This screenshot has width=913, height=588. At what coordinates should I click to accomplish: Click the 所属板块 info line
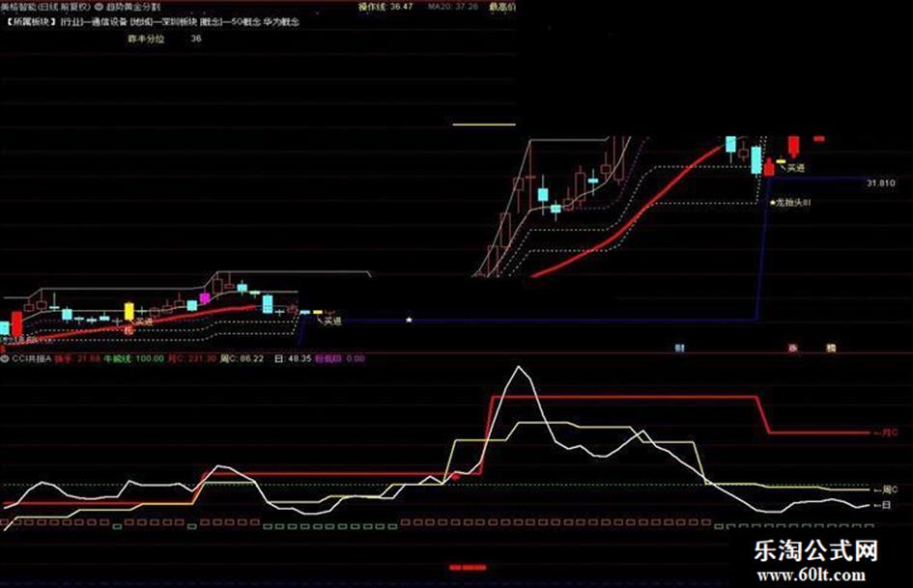tap(153, 22)
